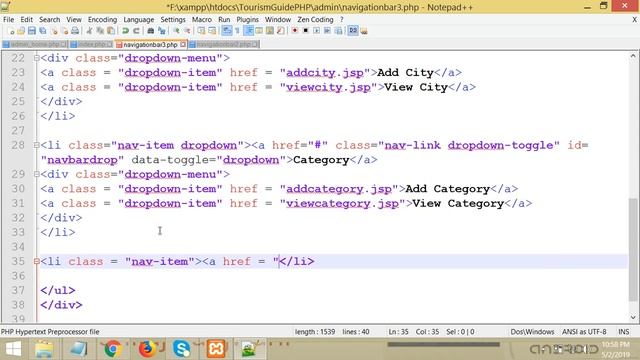
Task: Click the "Ln : 35" status bar entry
Action: (398, 332)
